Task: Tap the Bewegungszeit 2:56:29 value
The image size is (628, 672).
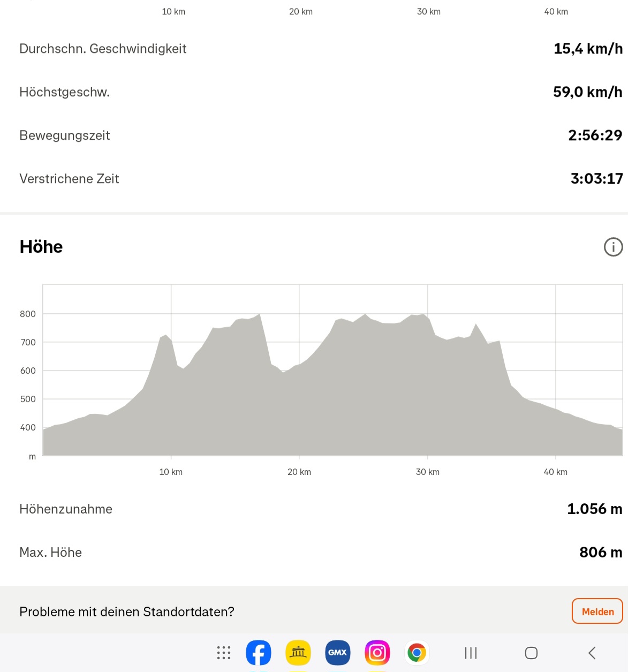Action: (595, 135)
